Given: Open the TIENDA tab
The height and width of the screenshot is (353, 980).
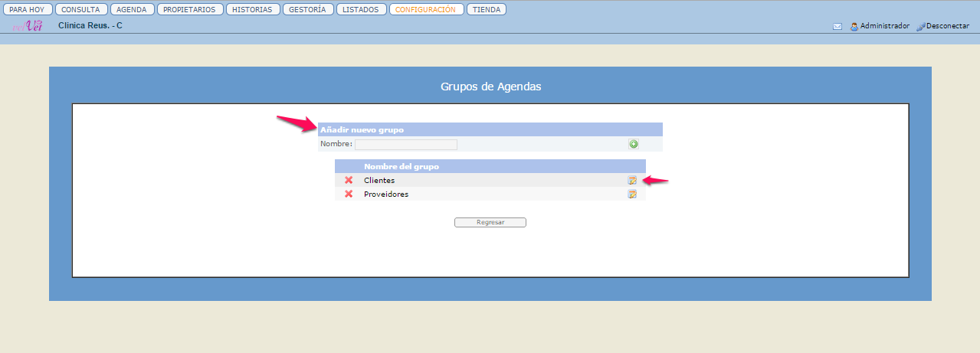Looking at the screenshot, I should (x=487, y=10).
